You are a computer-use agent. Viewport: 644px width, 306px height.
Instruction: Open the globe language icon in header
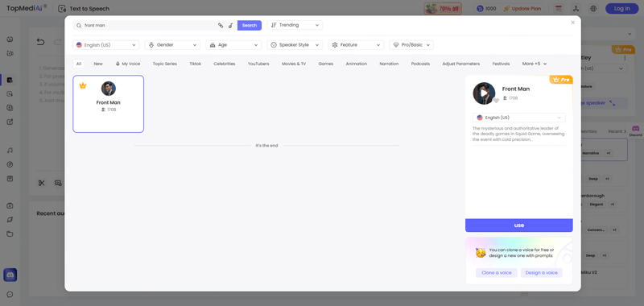[x=593, y=8]
